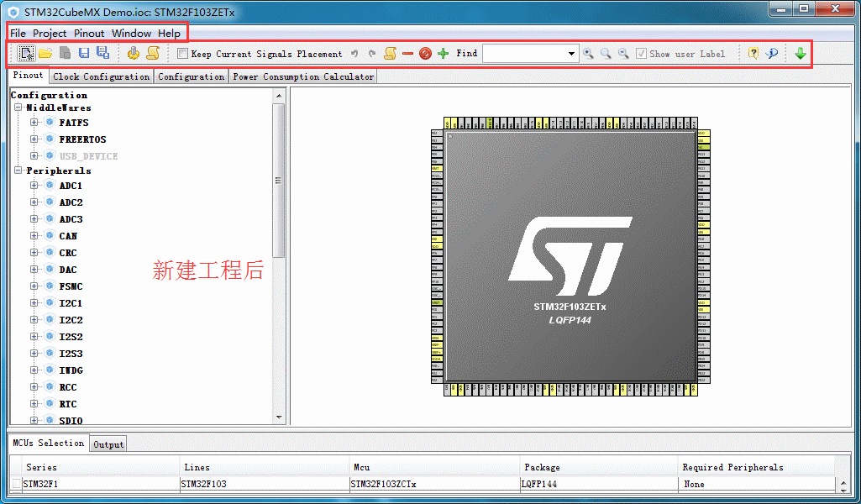Click the blue about info icon
This screenshot has width=861, height=504.
[771, 53]
